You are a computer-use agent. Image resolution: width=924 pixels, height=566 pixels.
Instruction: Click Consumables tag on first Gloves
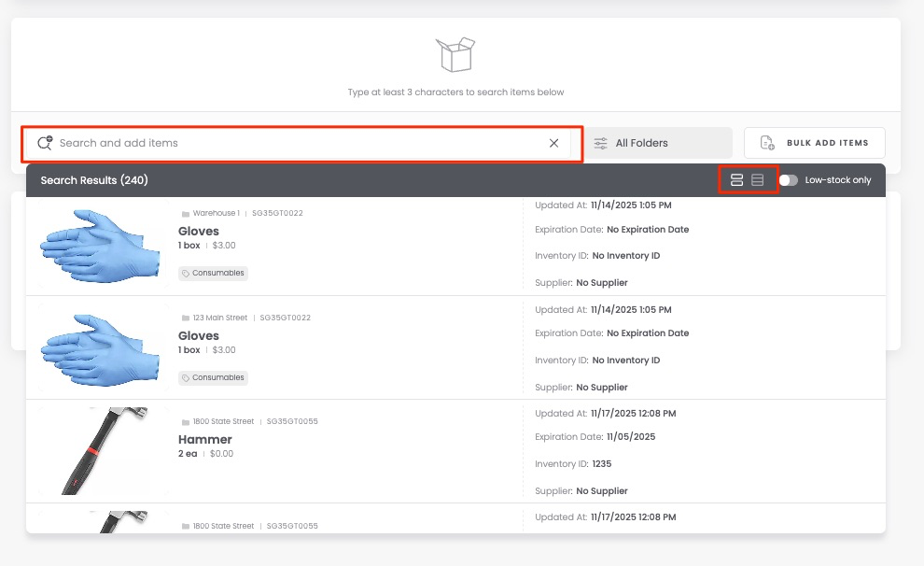(214, 274)
